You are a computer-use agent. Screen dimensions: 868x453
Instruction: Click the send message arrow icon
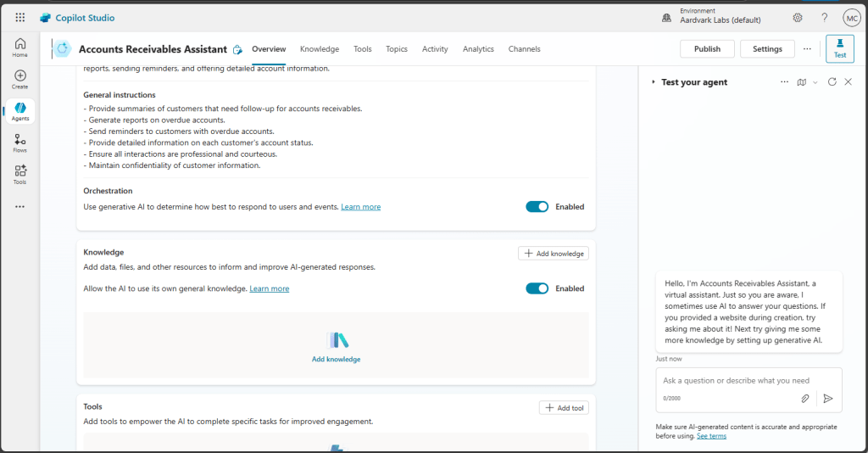(x=828, y=398)
